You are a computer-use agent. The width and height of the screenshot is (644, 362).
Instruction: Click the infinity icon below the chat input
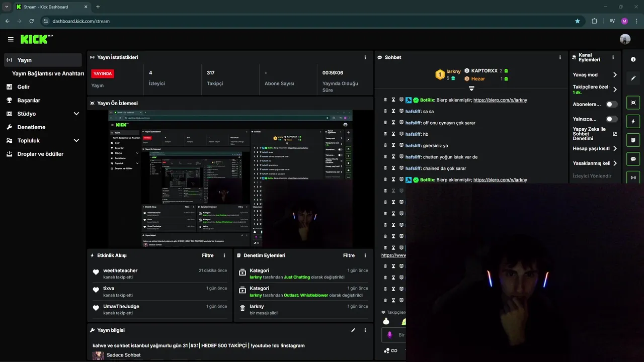394,350
